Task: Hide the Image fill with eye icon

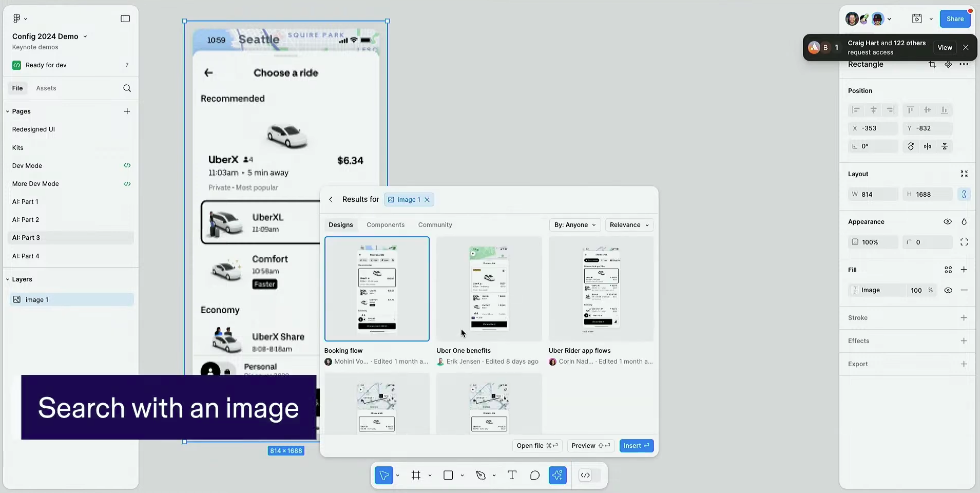Action: pyautogui.click(x=948, y=290)
